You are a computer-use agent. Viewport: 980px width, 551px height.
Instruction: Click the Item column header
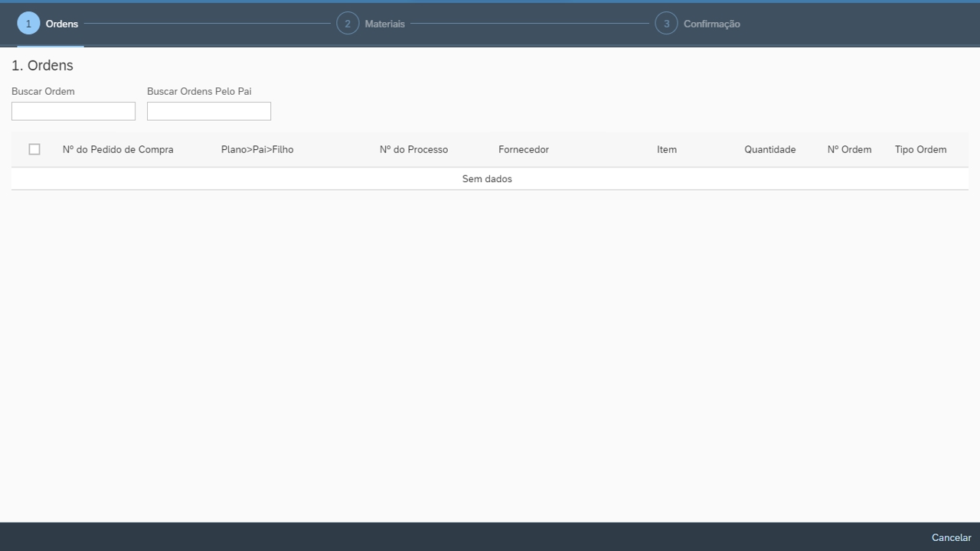pyautogui.click(x=667, y=149)
